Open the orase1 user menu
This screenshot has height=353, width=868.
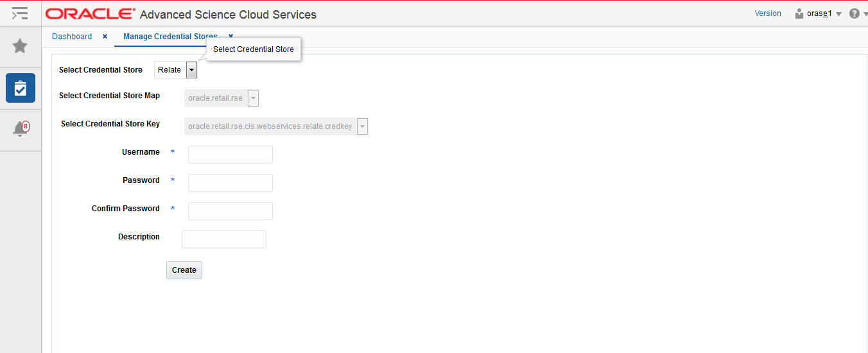[824, 13]
